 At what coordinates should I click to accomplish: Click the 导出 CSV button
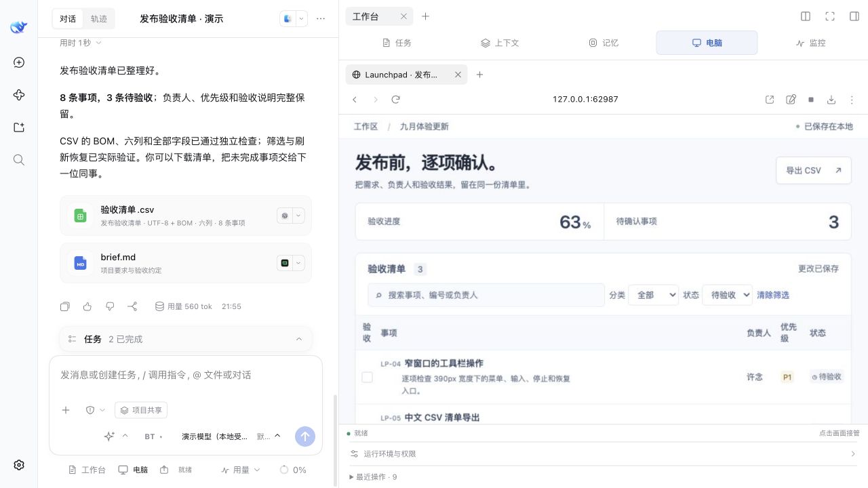point(814,171)
